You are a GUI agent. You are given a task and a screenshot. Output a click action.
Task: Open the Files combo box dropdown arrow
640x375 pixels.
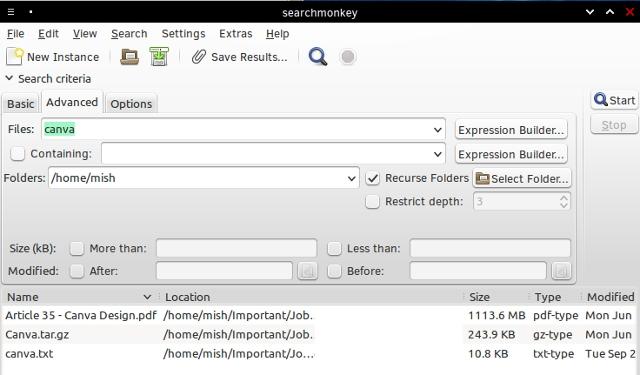point(437,130)
